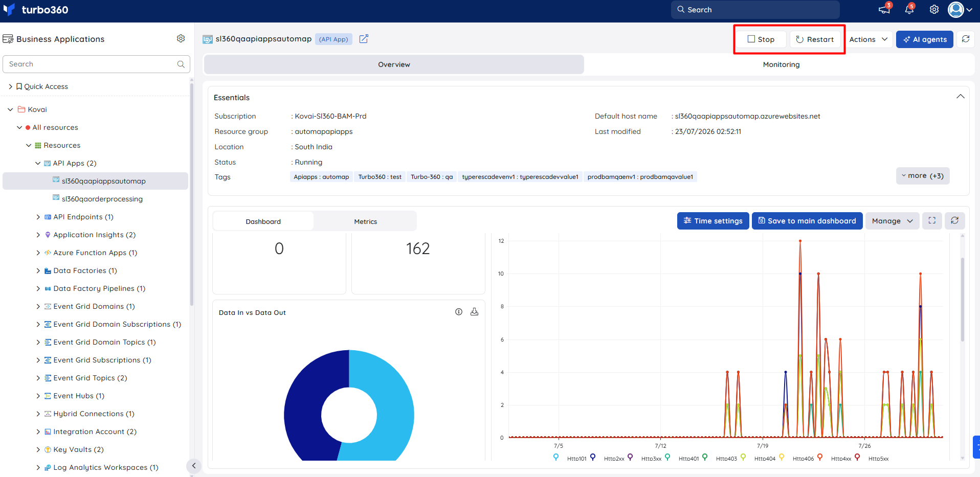The height and width of the screenshot is (477, 980).
Task: Download the Data In vs Data Out chart
Action: (x=474, y=312)
